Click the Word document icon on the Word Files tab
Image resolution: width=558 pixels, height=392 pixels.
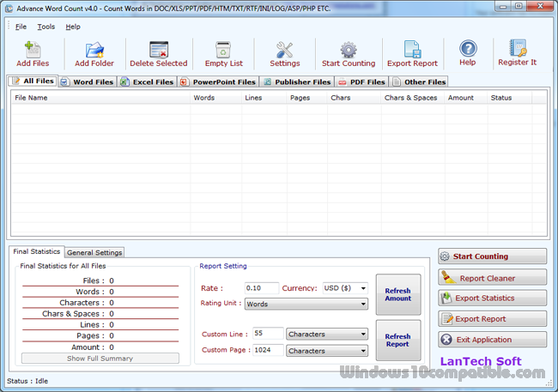coord(64,82)
